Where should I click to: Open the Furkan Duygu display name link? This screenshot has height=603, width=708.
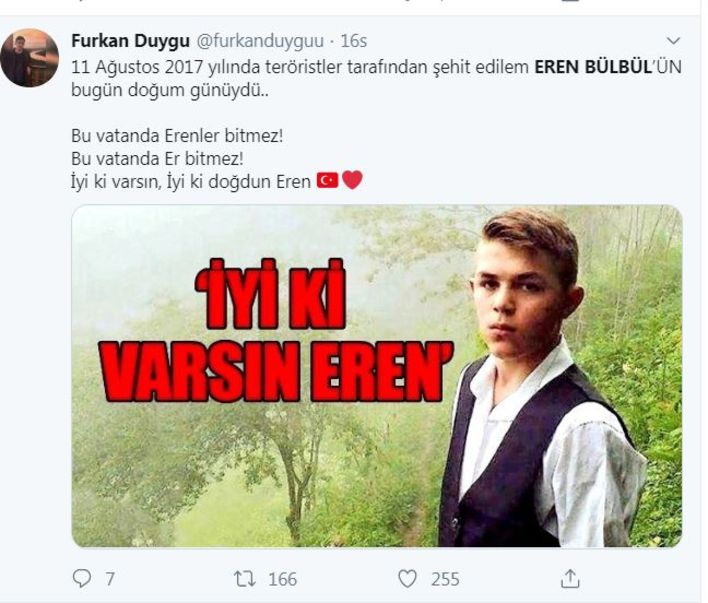[x=130, y=41]
